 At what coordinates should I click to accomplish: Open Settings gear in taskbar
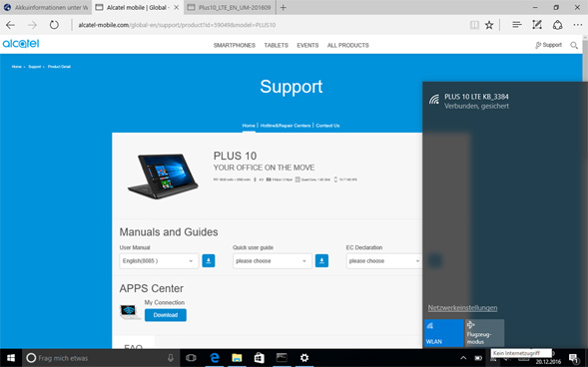click(304, 358)
